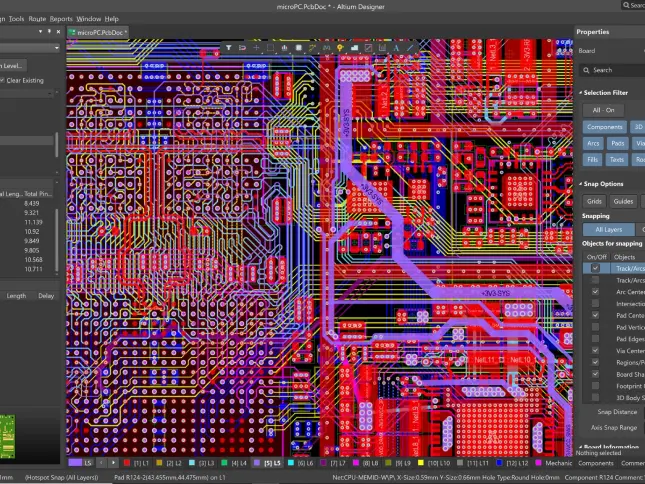
Task: Click the current layer LS color indicator
Action: [x=75, y=463]
